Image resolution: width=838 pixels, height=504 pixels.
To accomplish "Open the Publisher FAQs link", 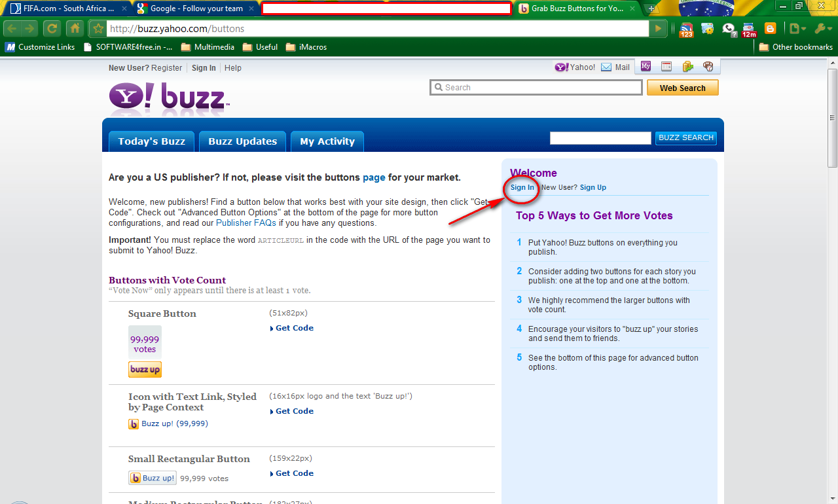I will point(246,223).
